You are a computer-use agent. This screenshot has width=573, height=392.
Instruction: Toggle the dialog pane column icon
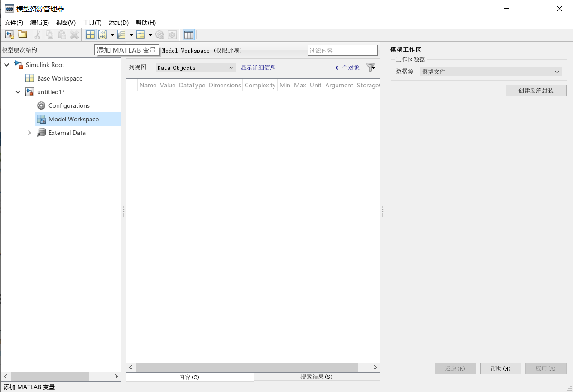pyautogui.click(x=189, y=34)
